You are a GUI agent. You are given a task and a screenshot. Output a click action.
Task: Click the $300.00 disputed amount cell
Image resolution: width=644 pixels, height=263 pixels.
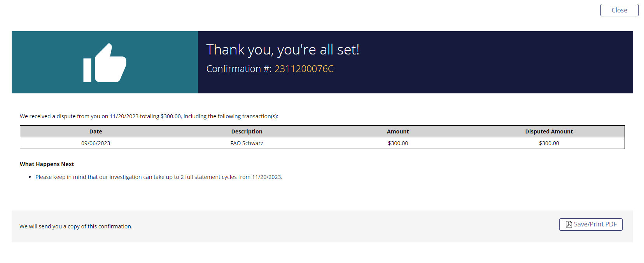point(549,143)
